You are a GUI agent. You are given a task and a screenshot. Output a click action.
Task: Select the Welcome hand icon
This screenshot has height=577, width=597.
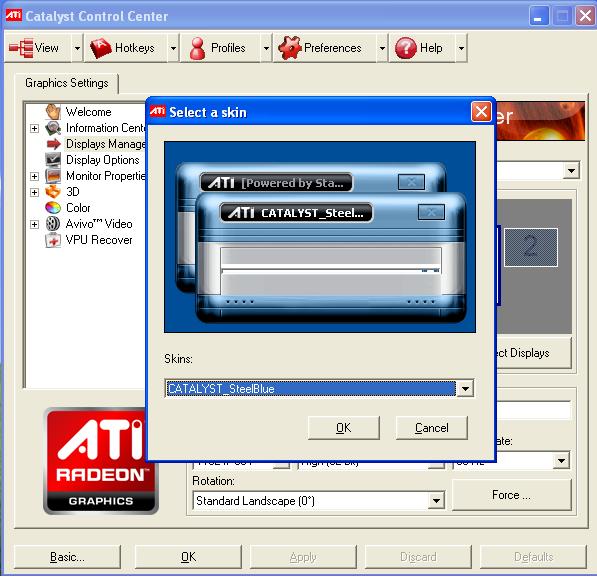[x=53, y=112]
